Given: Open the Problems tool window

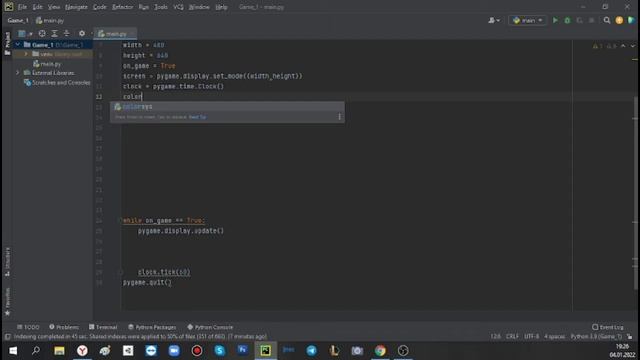Looking at the screenshot, I should (64, 327).
